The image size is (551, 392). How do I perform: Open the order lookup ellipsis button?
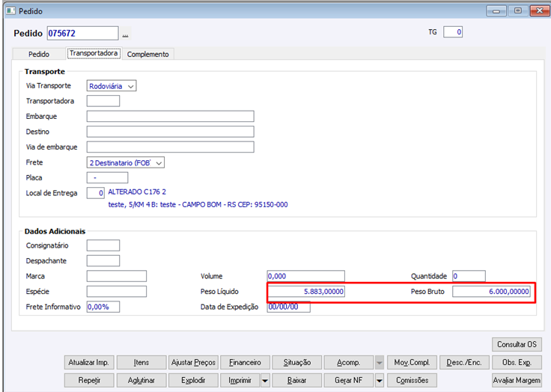point(126,34)
